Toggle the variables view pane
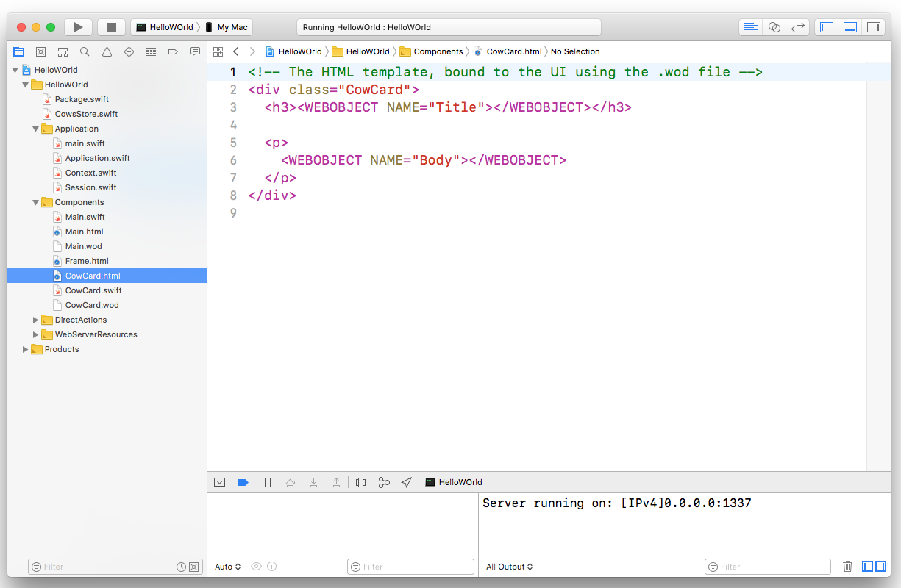The height and width of the screenshot is (588, 901). click(x=867, y=567)
